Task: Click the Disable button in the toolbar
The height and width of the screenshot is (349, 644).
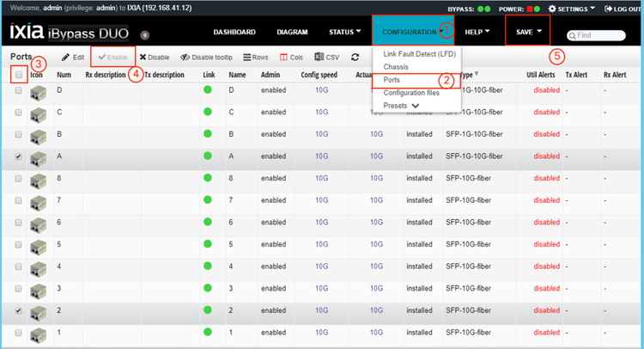Action: click(155, 57)
